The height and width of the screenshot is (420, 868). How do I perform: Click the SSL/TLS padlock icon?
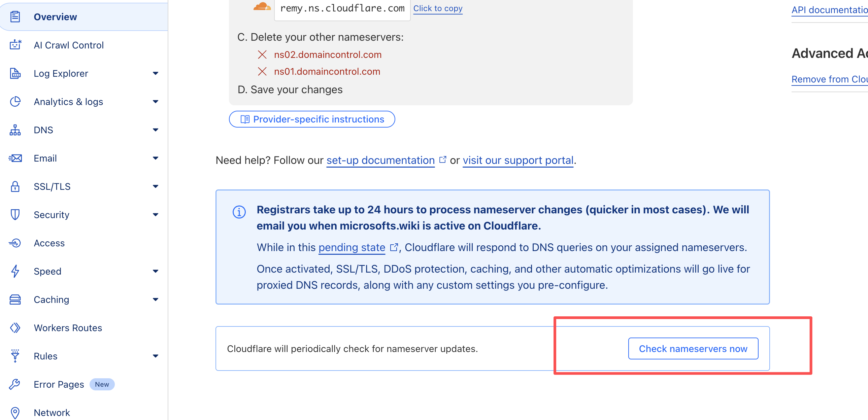[x=15, y=186]
